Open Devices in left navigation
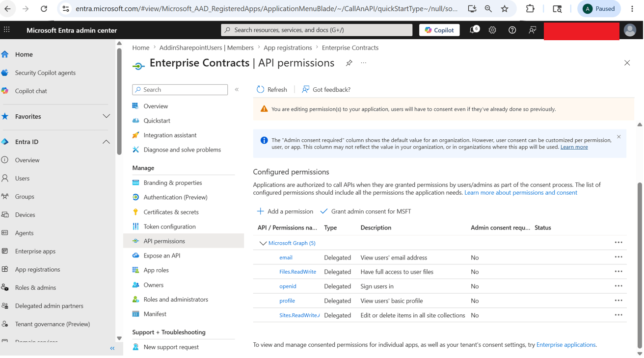This screenshot has width=644, height=358. click(x=25, y=215)
